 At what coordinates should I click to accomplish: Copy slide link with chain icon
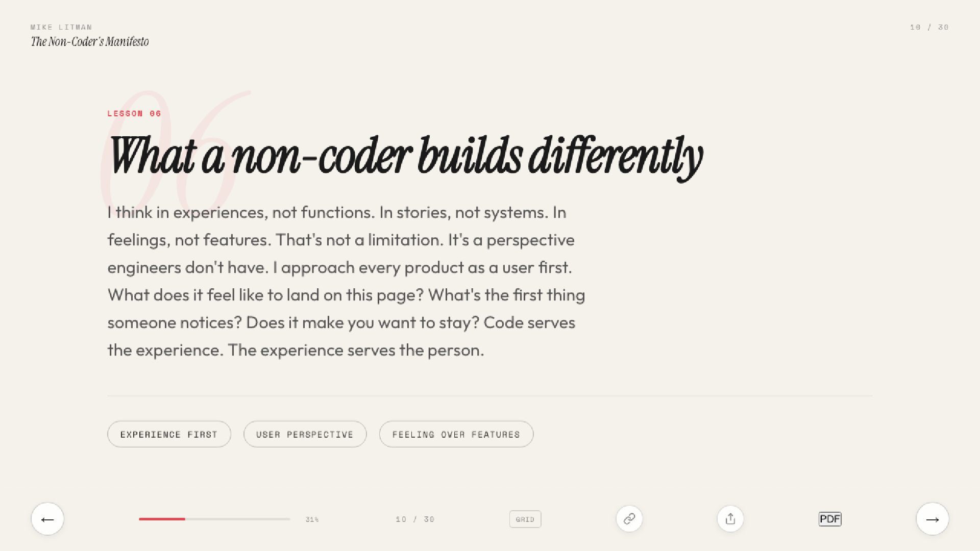(629, 519)
